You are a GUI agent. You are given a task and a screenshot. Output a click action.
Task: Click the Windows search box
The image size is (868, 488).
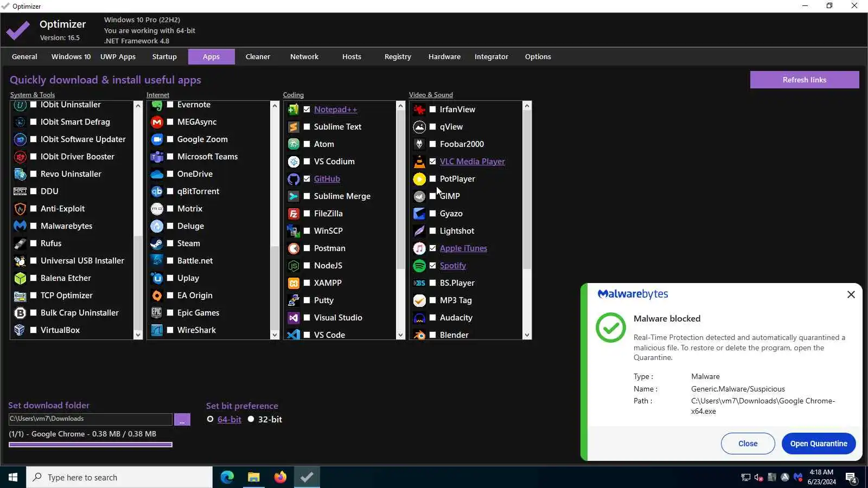[119, 477]
